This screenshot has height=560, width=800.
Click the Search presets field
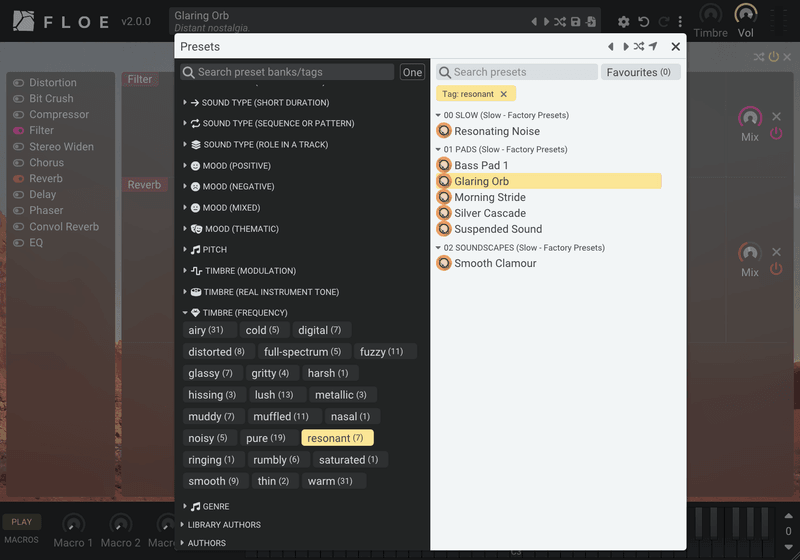pos(517,72)
